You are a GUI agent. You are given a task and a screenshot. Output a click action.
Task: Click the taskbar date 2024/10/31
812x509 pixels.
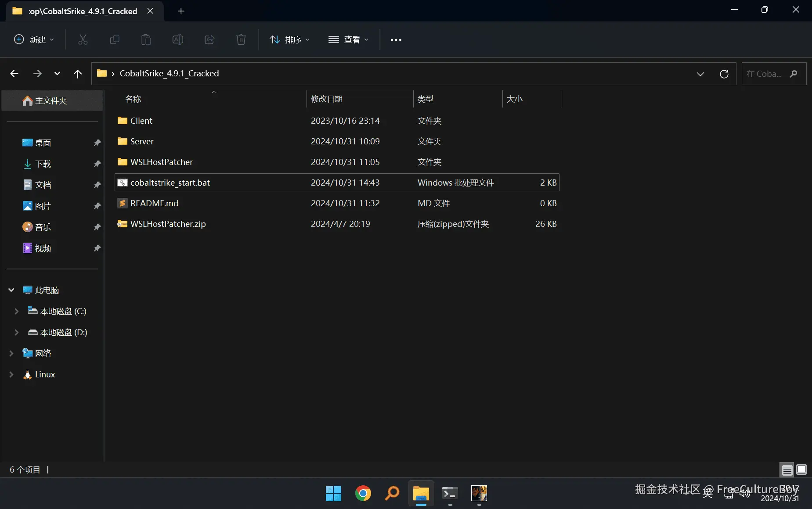780,498
